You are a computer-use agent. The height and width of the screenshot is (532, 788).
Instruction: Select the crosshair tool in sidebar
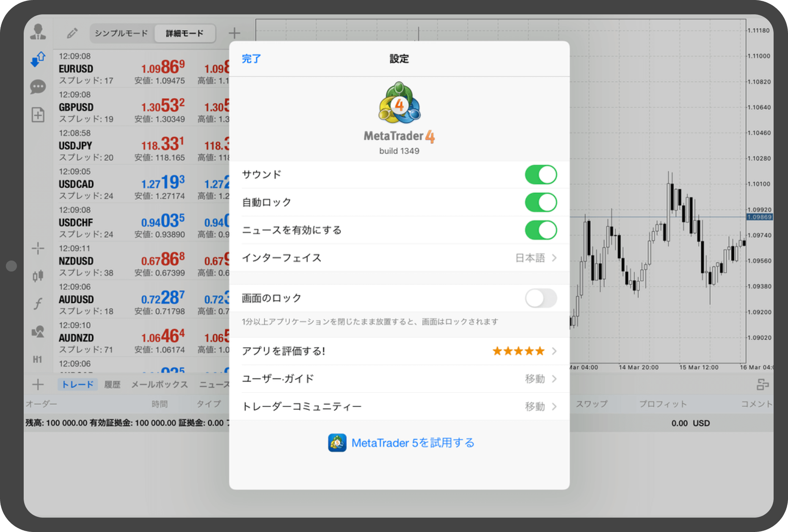(x=38, y=248)
